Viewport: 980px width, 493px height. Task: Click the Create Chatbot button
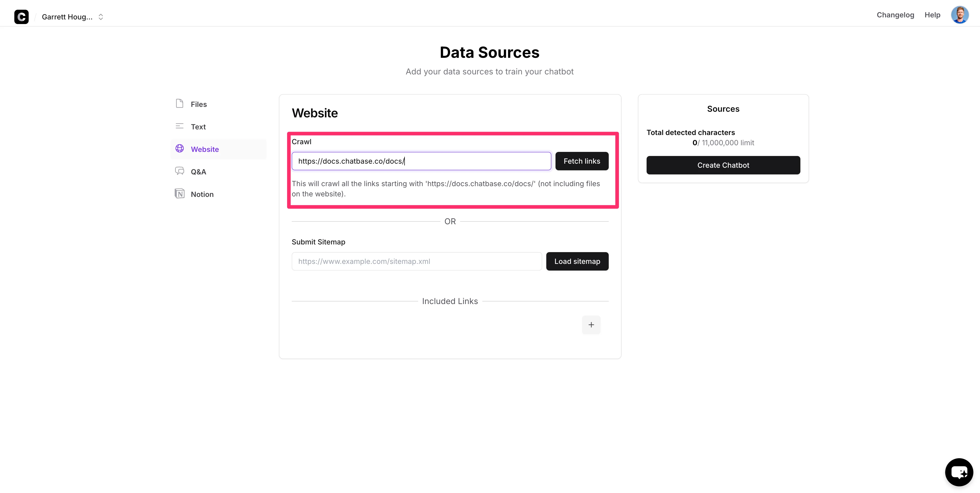(723, 165)
